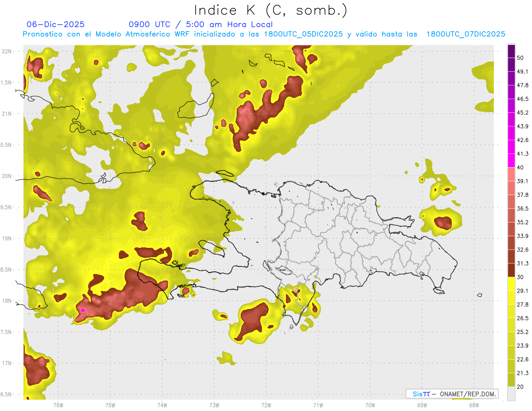Click the "6.5N" latitude label
Image resolution: width=532 pixels, height=411 pixels.
click(x=6, y=395)
